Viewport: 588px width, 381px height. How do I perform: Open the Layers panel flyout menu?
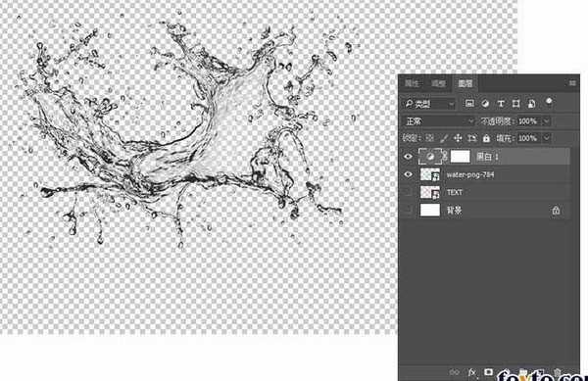click(x=572, y=83)
